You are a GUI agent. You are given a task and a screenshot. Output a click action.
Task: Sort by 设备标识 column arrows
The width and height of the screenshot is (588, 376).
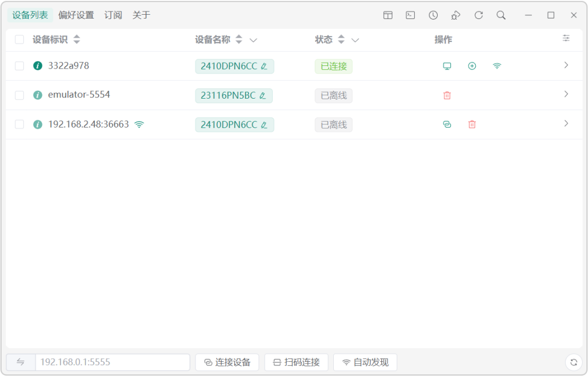(77, 39)
